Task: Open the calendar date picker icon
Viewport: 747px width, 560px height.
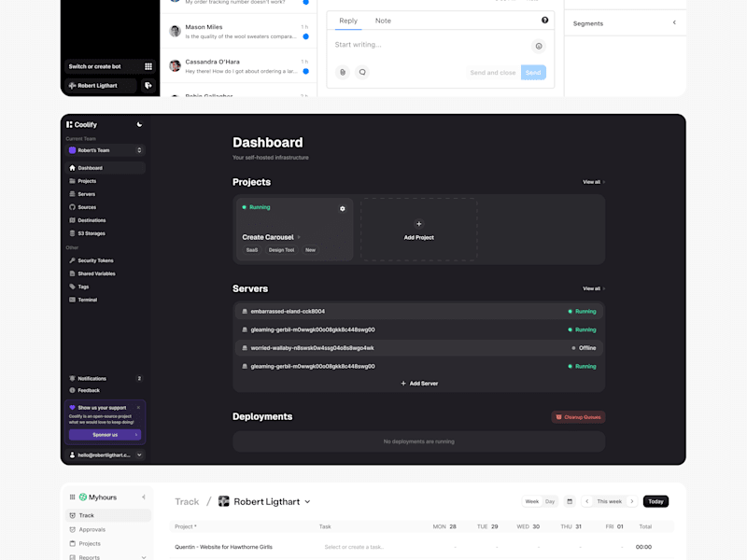Action: pos(570,501)
